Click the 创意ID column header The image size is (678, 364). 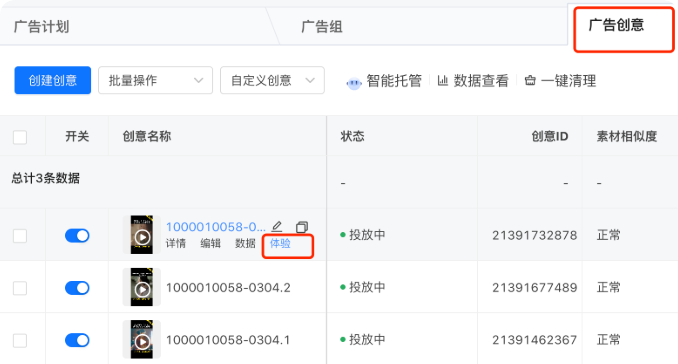pyautogui.click(x=550, y=137)
